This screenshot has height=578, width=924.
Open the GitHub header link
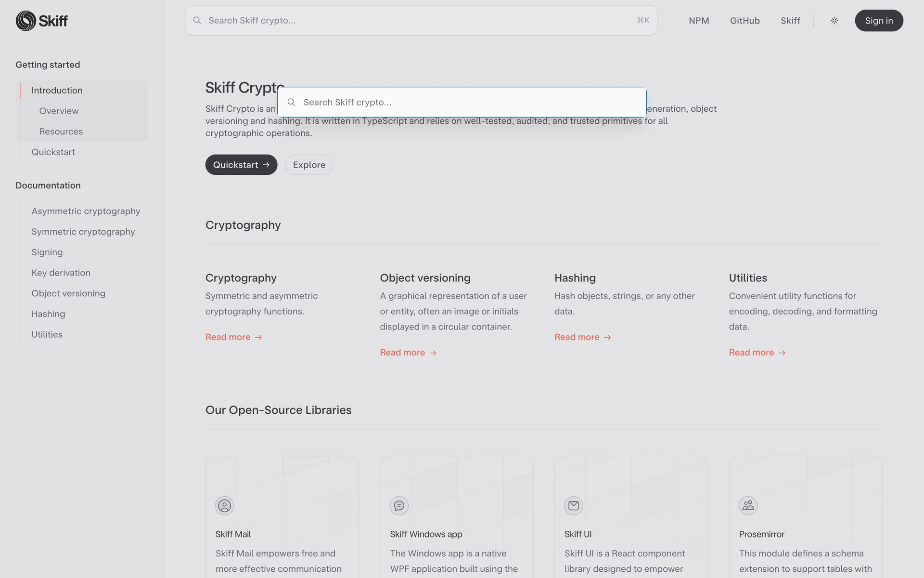point(744,21)
